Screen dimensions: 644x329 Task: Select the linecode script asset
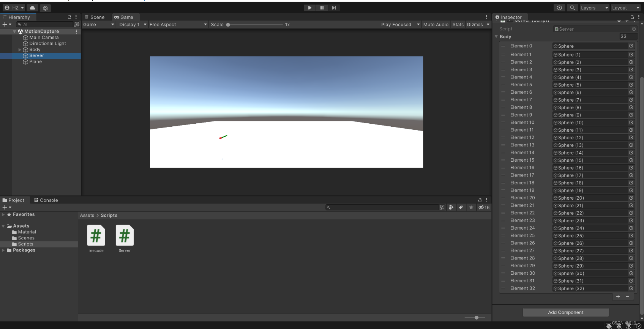[x=96, y=238]
